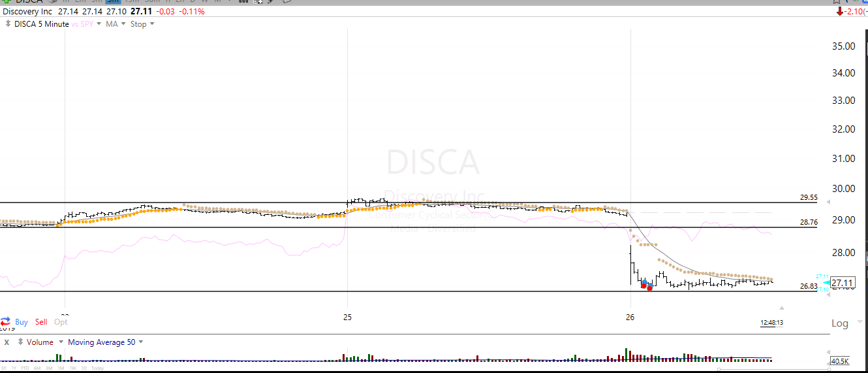Image resolution: width=868 pixels, height=373 pixels.
Task: Click the red Sell link
Action: tap(41, 322)
